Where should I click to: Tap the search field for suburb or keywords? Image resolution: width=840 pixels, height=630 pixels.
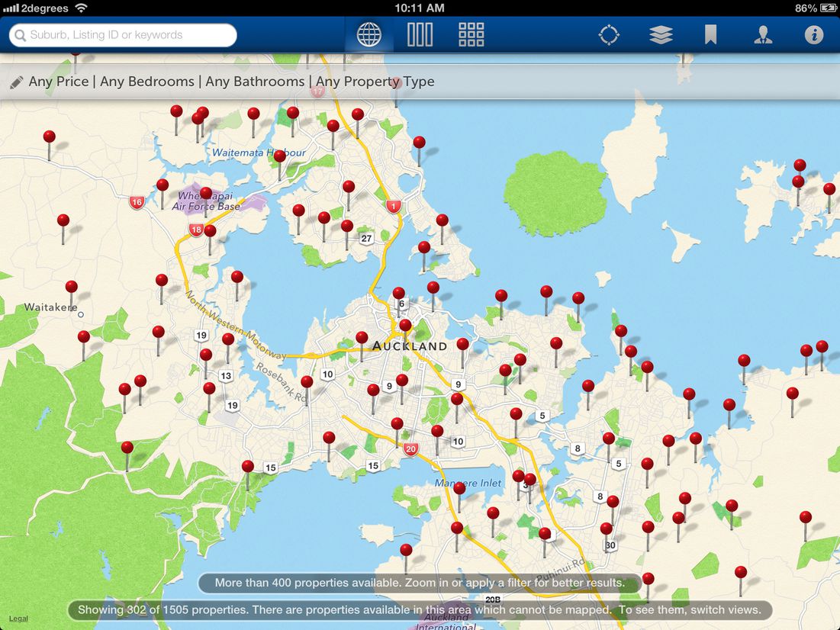[123, 35]
